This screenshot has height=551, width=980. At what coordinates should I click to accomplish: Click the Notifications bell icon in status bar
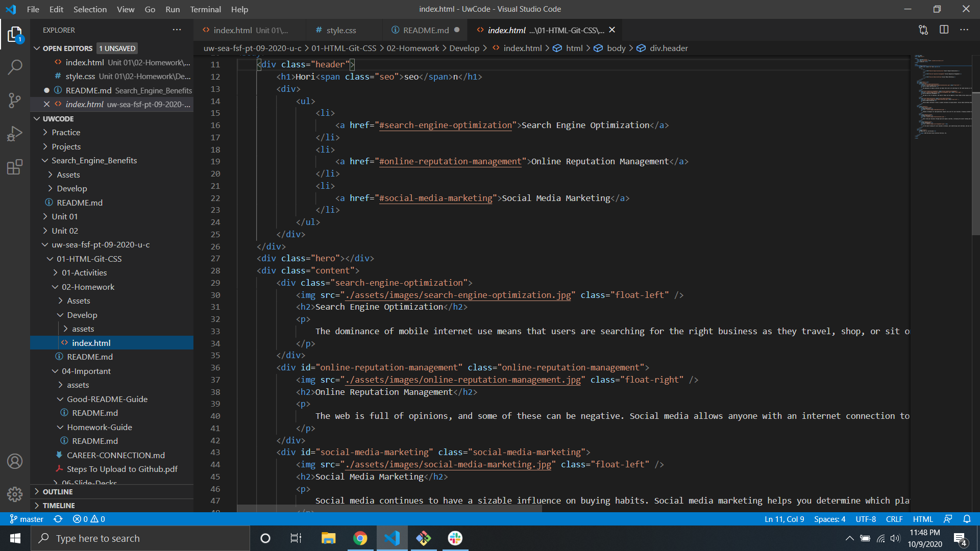point(967,518)
